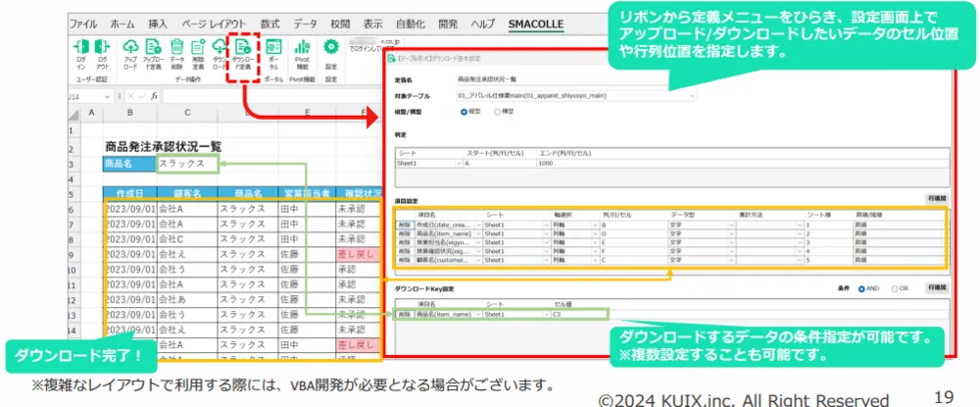The image size is (980, 407).
Task: Click 削除 button for 顧客名(customer... row
Action: (x=404, y=260)
